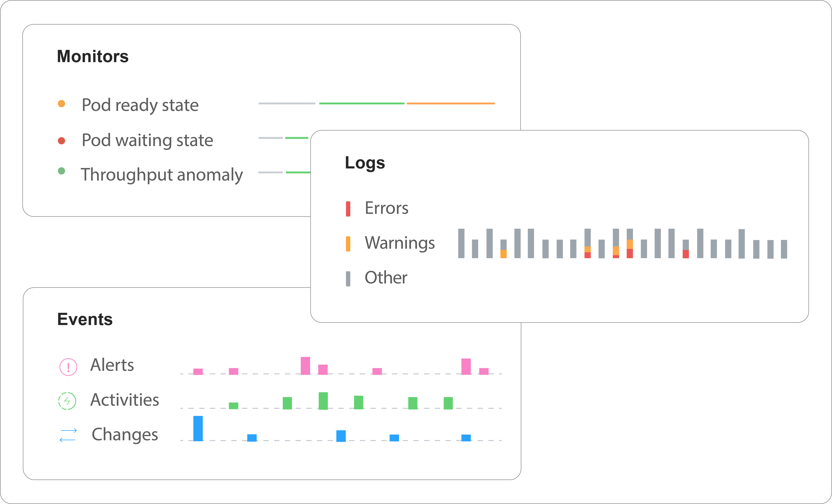Click the green Activities lightning icon
This screenshot has height=504, width=832.
tap(67, 401)
